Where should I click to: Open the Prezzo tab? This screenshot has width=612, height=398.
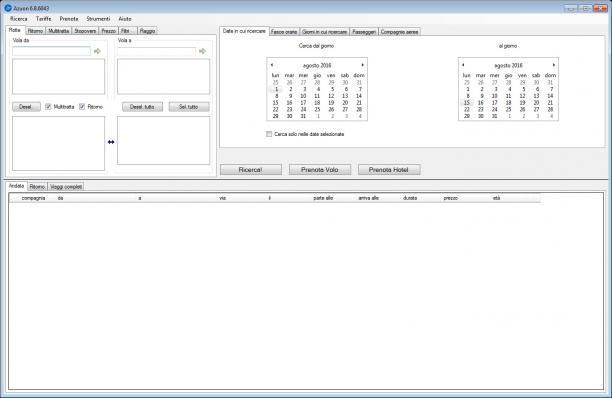109,31
